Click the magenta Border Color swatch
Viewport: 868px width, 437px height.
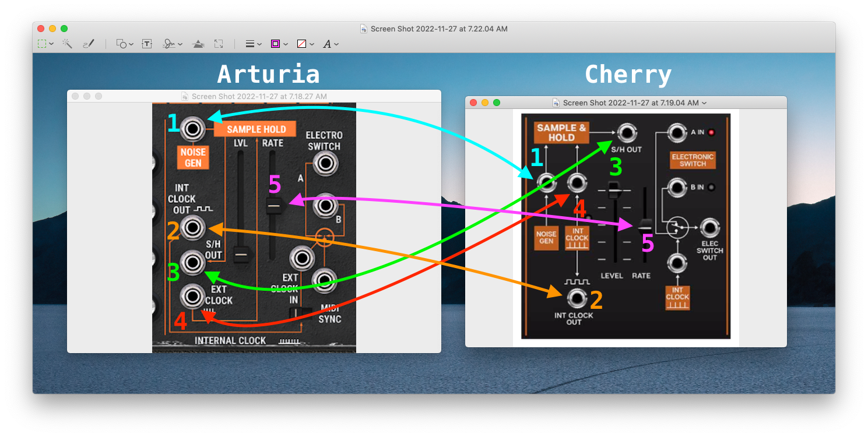point(276,44)
